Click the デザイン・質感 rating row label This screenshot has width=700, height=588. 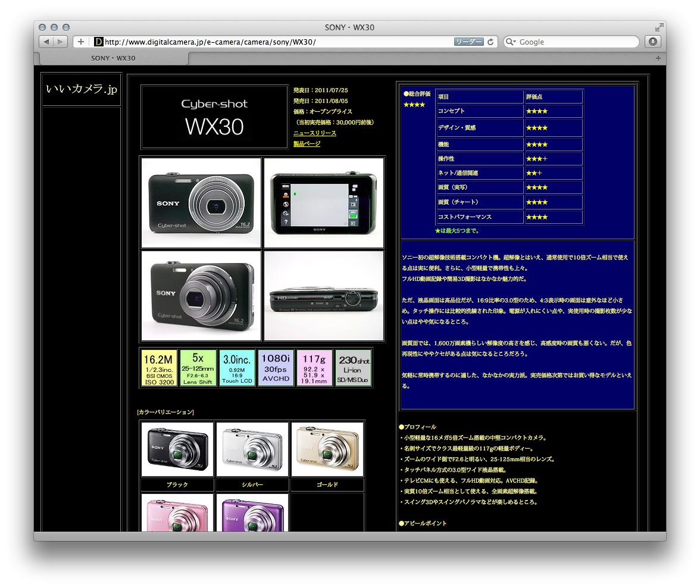pos(457,128)
